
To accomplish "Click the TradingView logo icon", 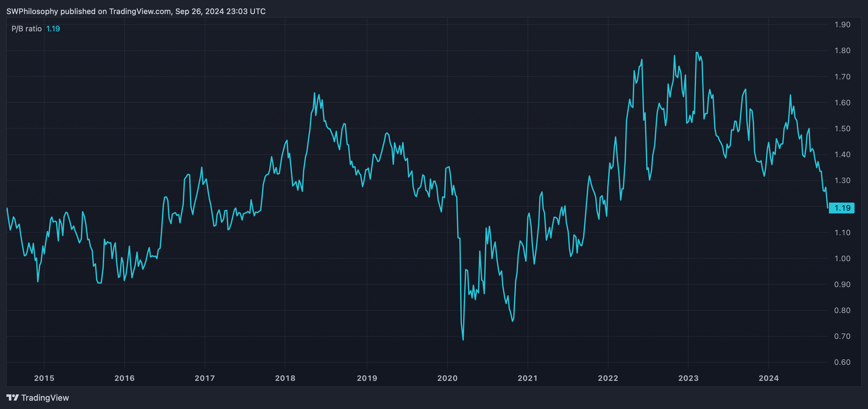I will pos(12,397).
